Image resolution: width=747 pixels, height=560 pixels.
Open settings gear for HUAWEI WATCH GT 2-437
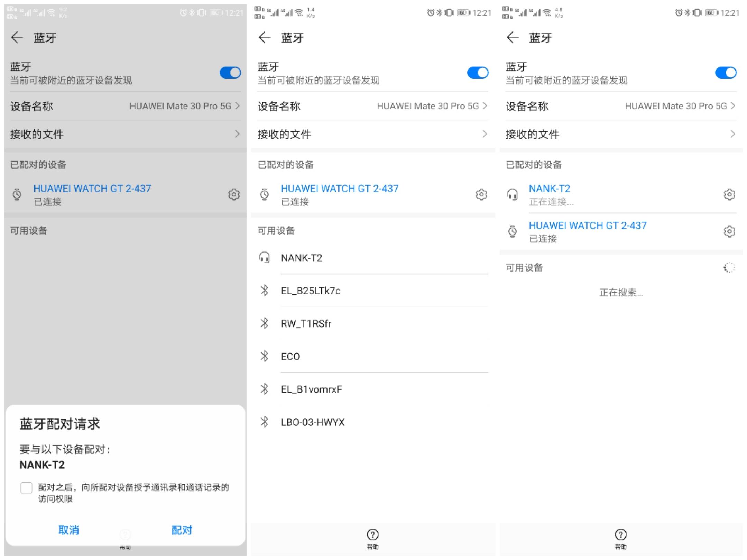[234, 194]
